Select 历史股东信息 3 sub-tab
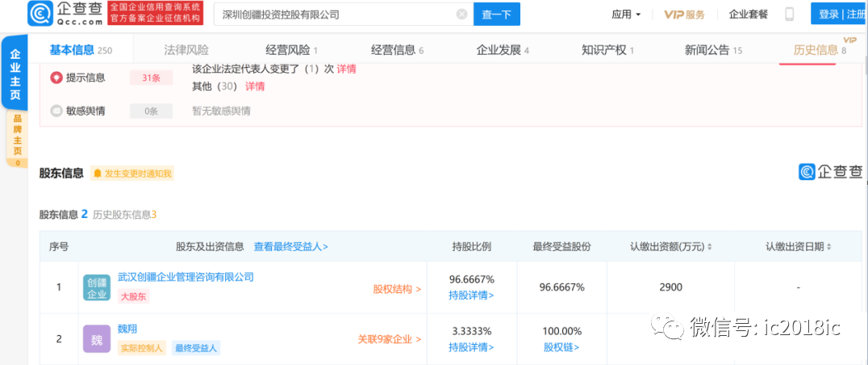The width and height of the screenshot is (868, 365). (124, 214)
